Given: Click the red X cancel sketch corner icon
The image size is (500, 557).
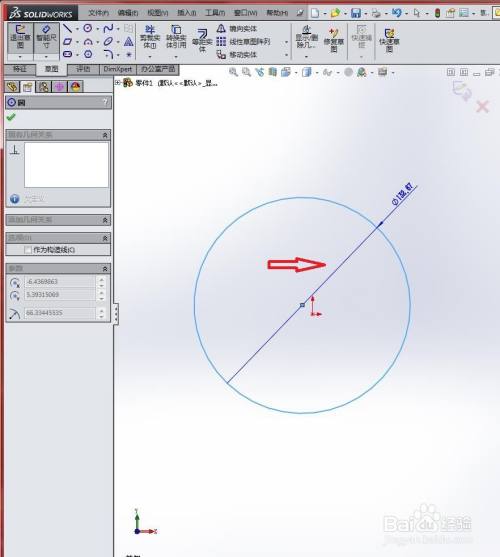Looking at the screenshot, I should tap(483, 106).
